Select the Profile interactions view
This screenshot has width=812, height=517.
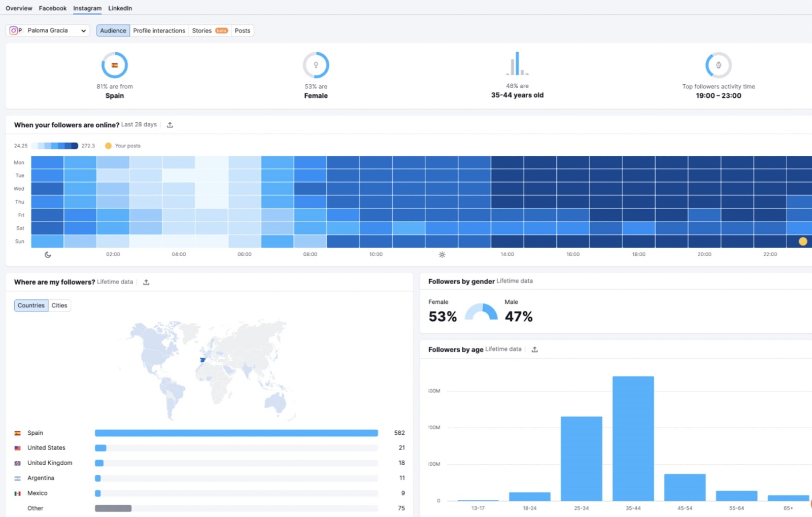(159, 30)
